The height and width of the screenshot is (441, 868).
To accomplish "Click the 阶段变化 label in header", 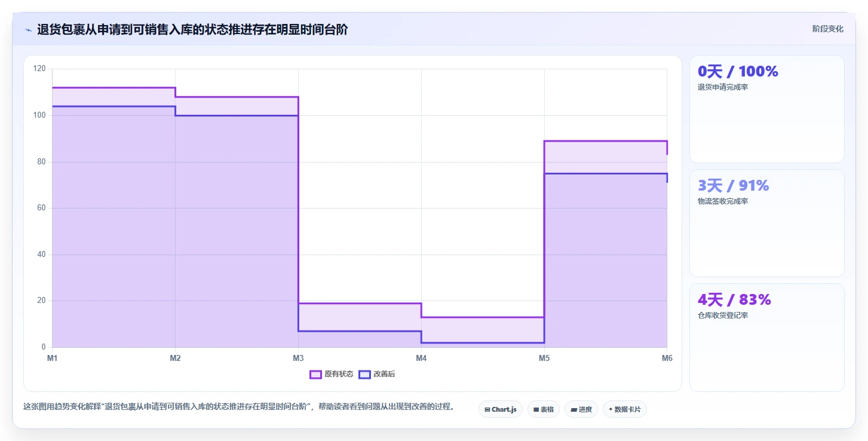I will click(827, 29).
